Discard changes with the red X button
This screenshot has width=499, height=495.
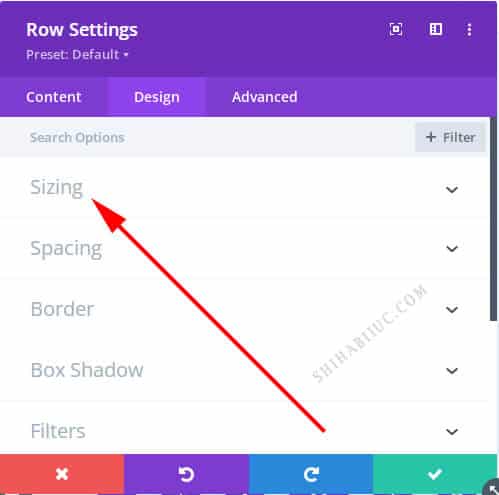(62, 474)
